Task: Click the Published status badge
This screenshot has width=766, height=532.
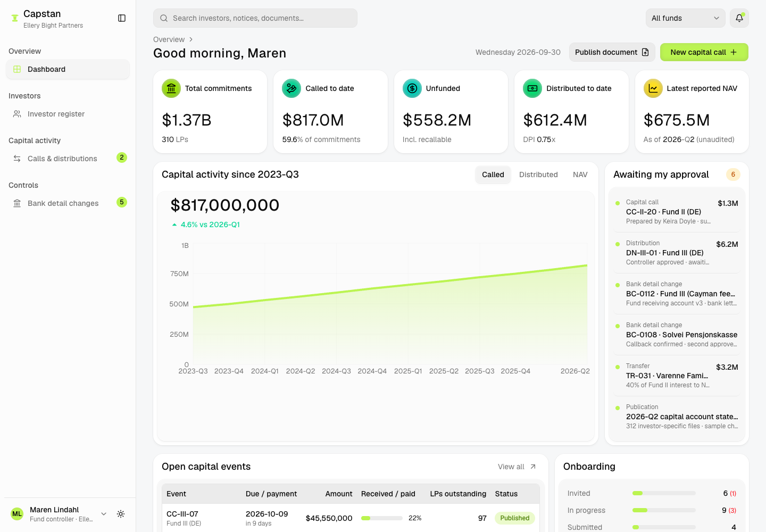Action: [x=514, y=518]
